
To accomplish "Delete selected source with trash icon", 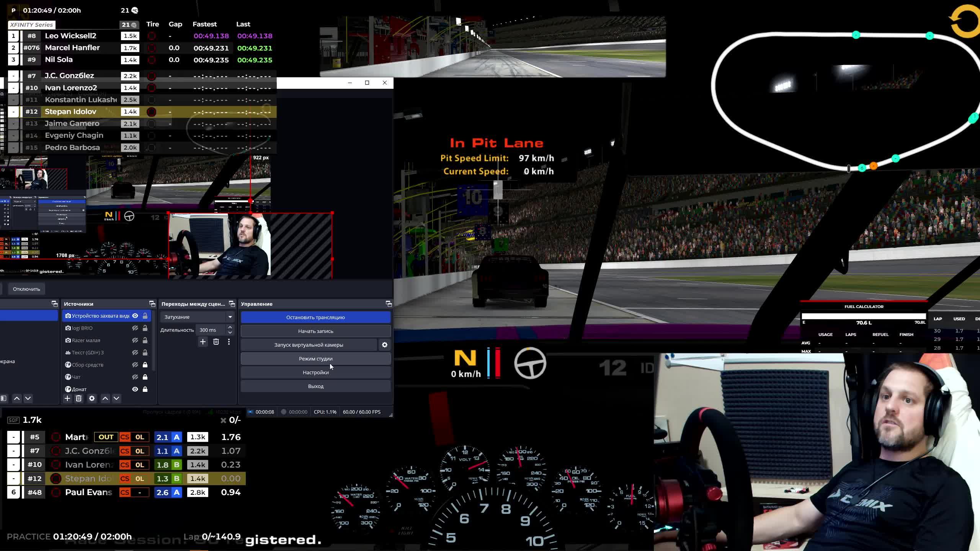I will point(78,398).
